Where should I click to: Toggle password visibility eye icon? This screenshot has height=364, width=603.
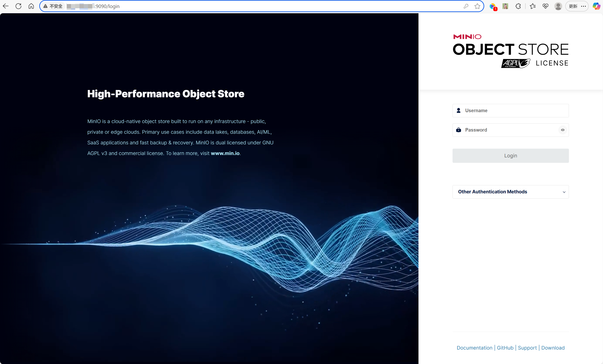point(563,130)
